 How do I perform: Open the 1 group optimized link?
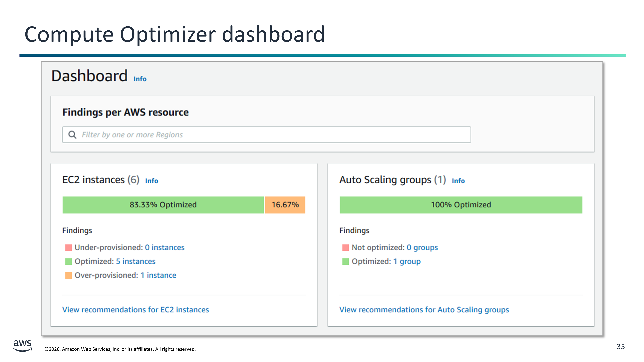point(407,261)
